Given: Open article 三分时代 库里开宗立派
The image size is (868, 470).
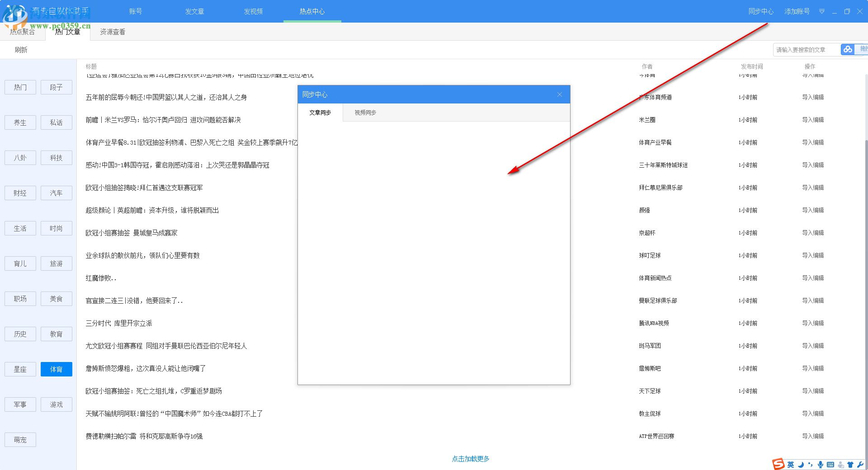Looking at the screenshot, I should (119, 323).
